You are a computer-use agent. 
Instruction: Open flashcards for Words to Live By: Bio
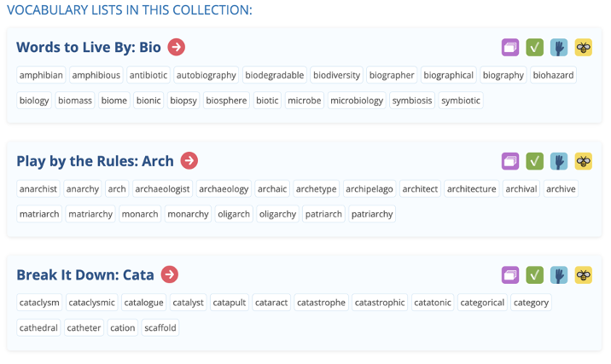[510, 48]
